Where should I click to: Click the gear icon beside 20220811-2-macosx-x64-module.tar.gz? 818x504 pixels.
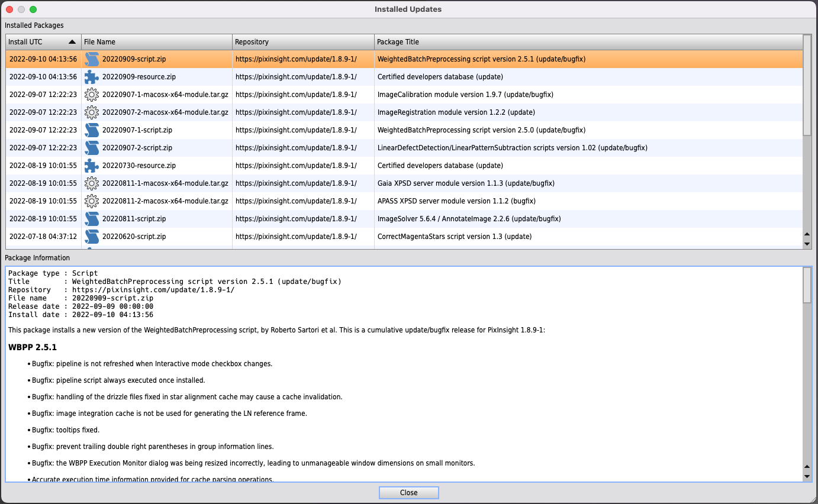click(91, 201)
